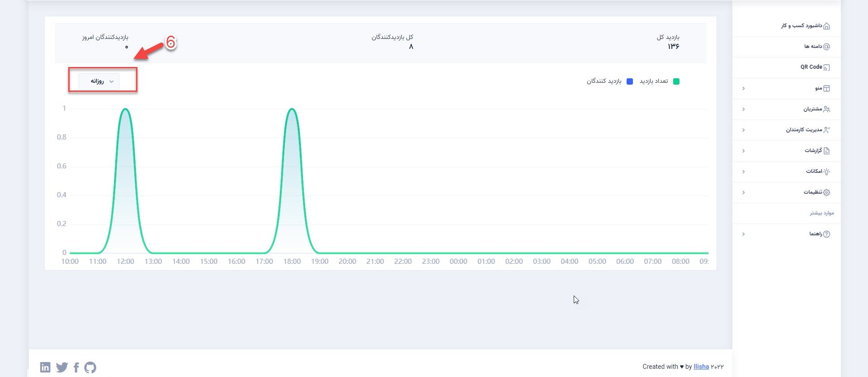This screenshot has height=377, width=868.
Task: Follow the Ilisha footer link
Action: coord(701,367)
